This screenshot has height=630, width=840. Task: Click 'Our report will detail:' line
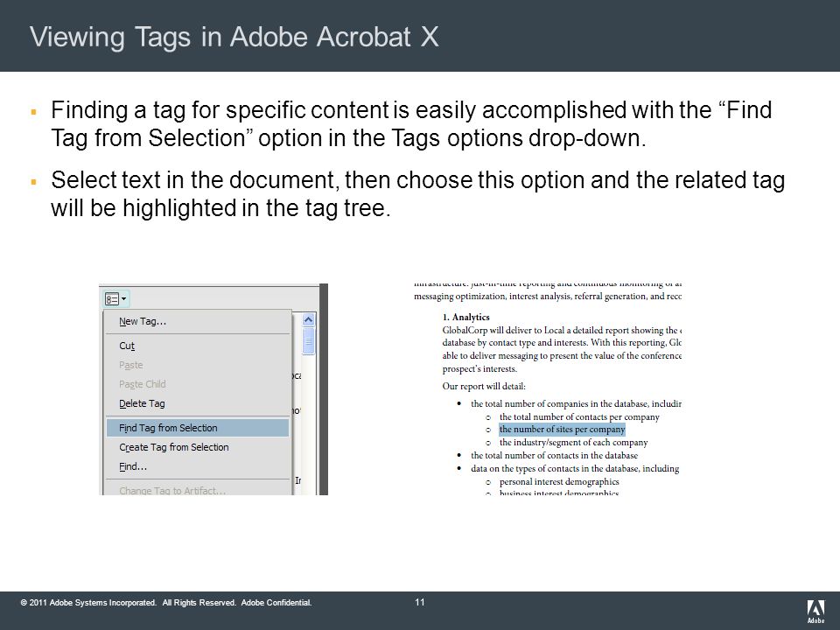[x=484, y=386]
